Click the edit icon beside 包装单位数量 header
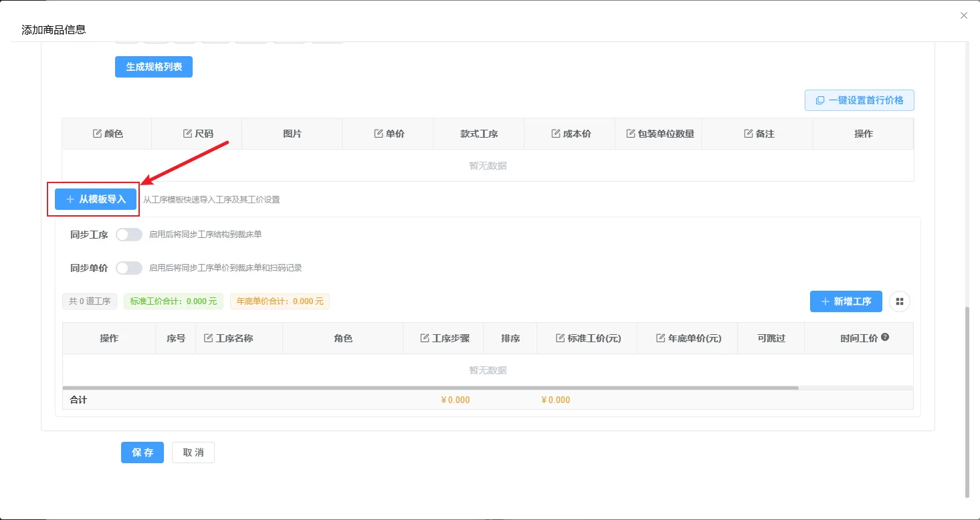 631,134
